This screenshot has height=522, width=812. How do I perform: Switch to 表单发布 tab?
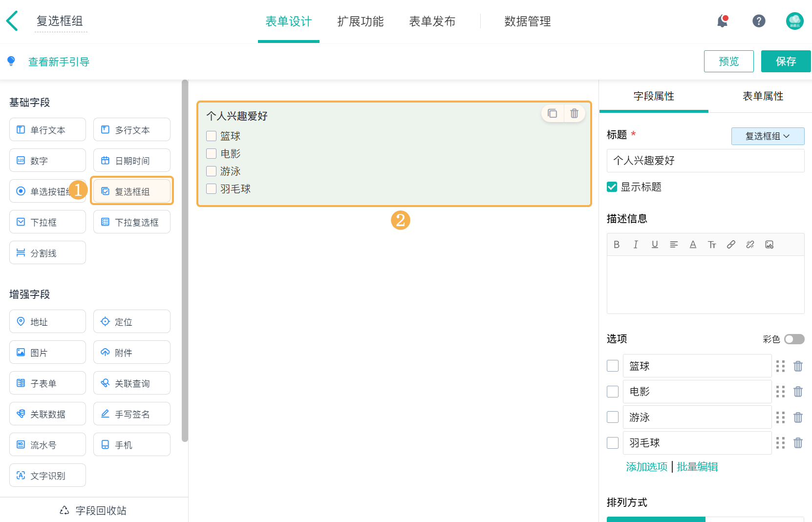click(432, 21)
